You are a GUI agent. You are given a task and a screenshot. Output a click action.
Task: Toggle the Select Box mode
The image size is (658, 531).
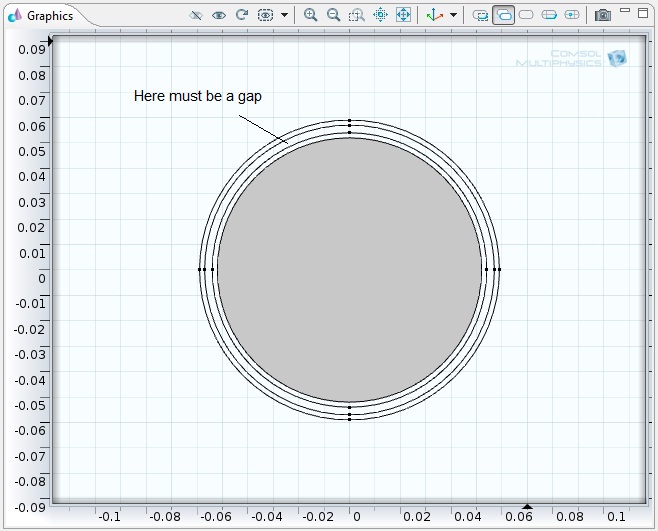480,15
